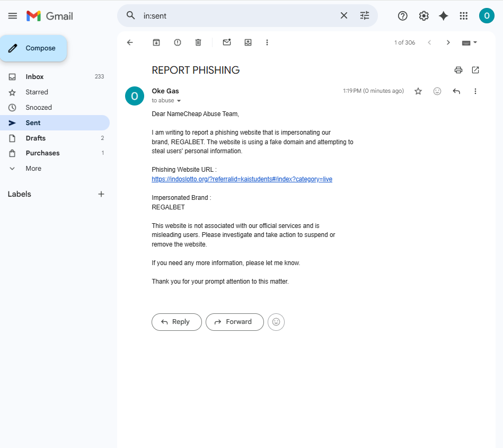The height and width of the screenshot is (448, 503).
Task: Open the Google account avatar
Action: [x=487, y=16]
